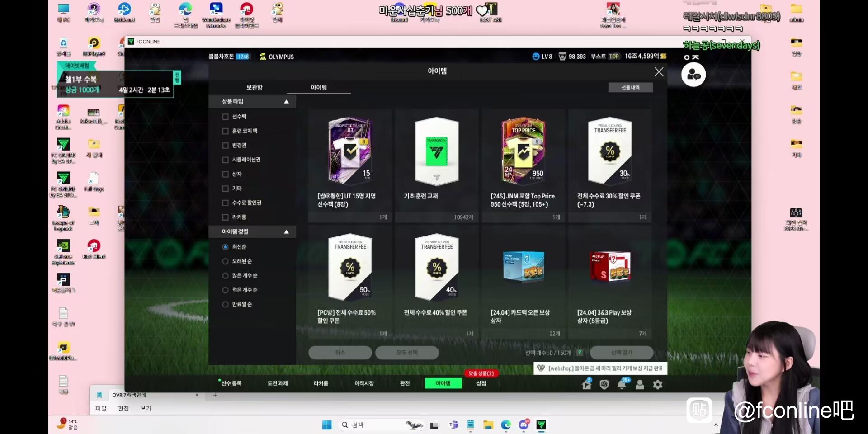The image size is (868, 434).
Task: Select the 만료일 순 sort option
Action: point(225,305)
